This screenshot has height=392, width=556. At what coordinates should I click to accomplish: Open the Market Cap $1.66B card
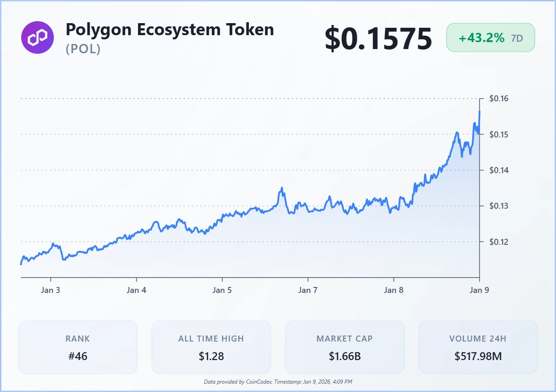(x=345, y=347)
